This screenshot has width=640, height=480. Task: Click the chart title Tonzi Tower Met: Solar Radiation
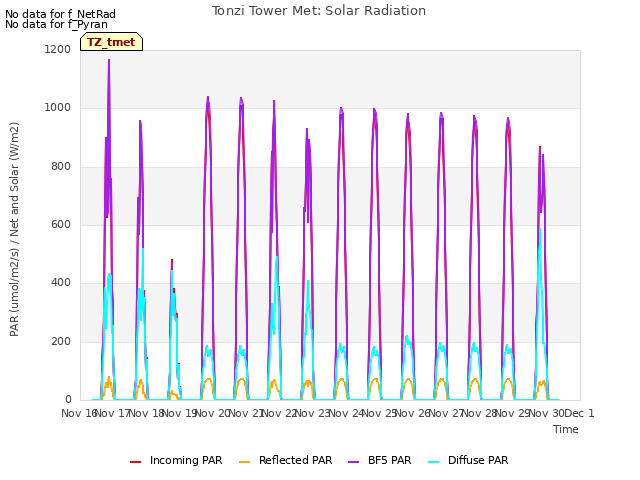coord(319,11)
